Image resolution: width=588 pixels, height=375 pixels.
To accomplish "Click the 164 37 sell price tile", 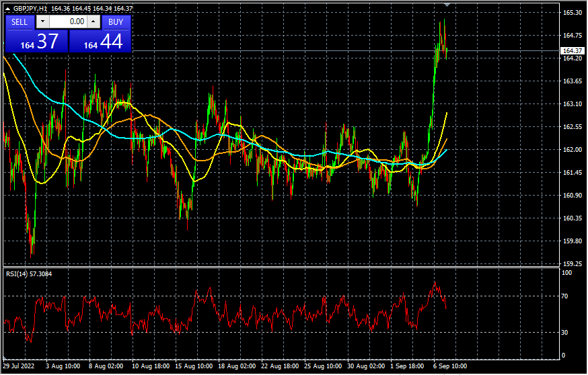I will click(37, 41).
